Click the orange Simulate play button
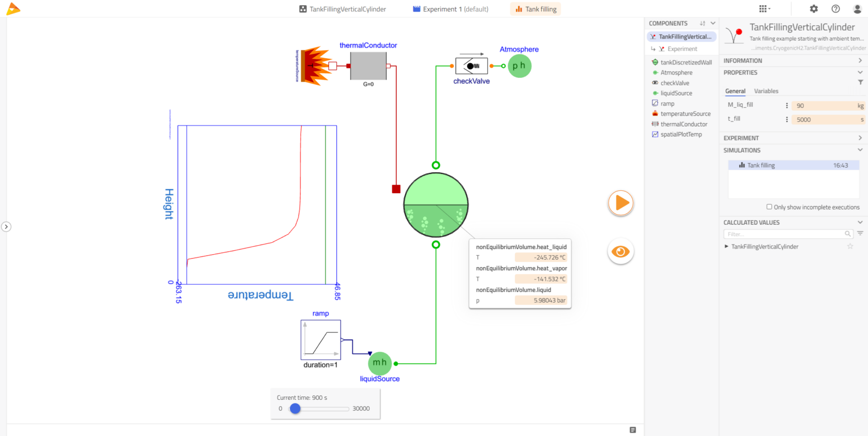868x436 pixels. click(620, 203)
